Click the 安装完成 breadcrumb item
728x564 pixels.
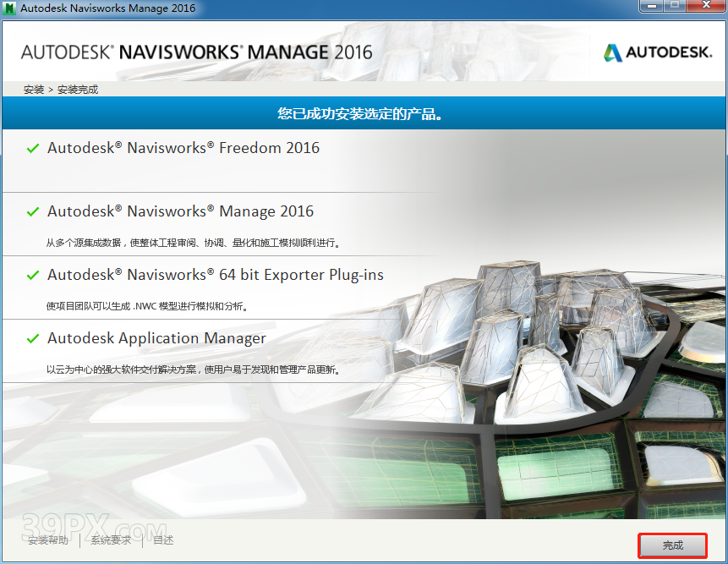[x=78, y=90]
